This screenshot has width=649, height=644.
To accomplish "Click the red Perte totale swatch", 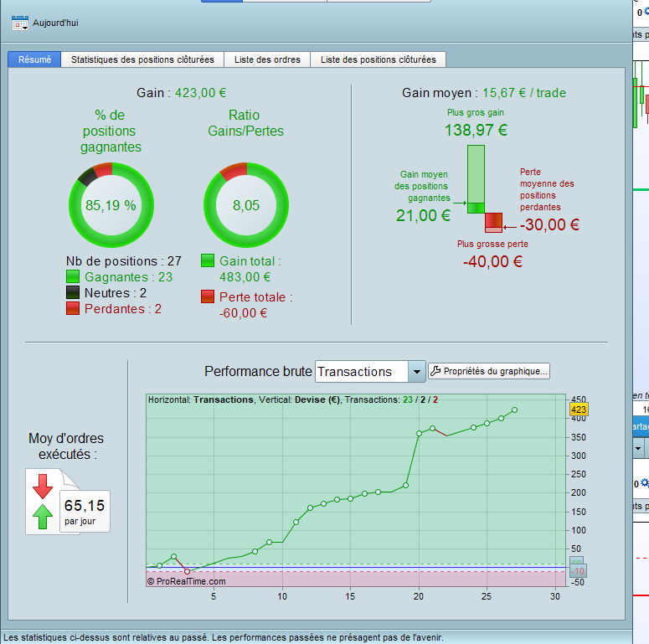I will (x=208, y=296).
